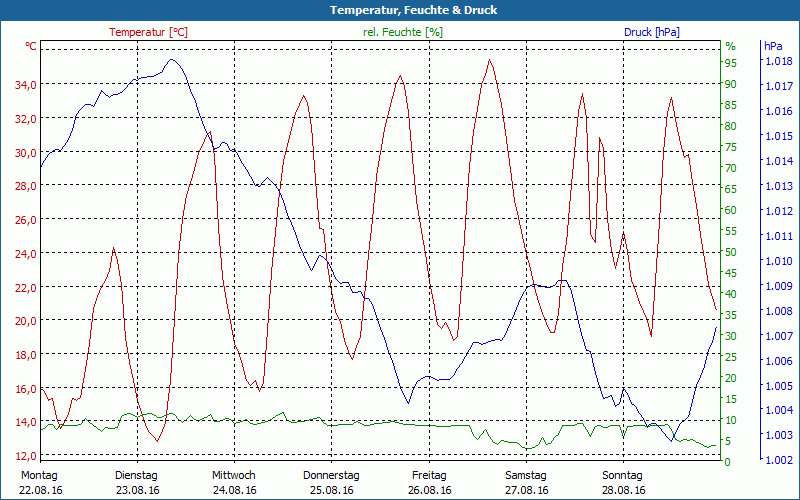Click the chart title 'Temperatur, Feuchte & Druck'
Viewport: 800px width, 500px height.
[400, 10]
